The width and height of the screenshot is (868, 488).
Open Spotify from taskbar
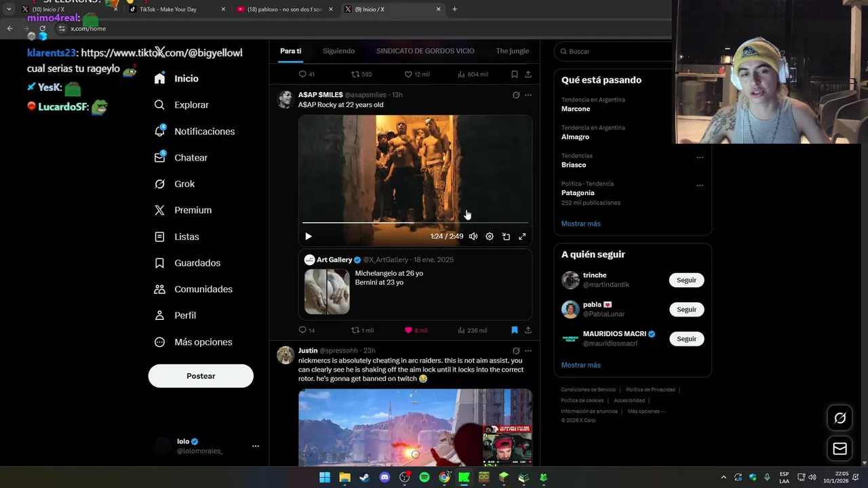tap(425, 477)
